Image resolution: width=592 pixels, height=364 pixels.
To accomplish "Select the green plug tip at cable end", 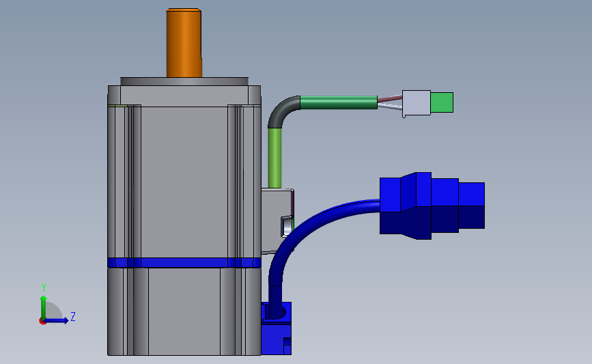I will point(442,102).
